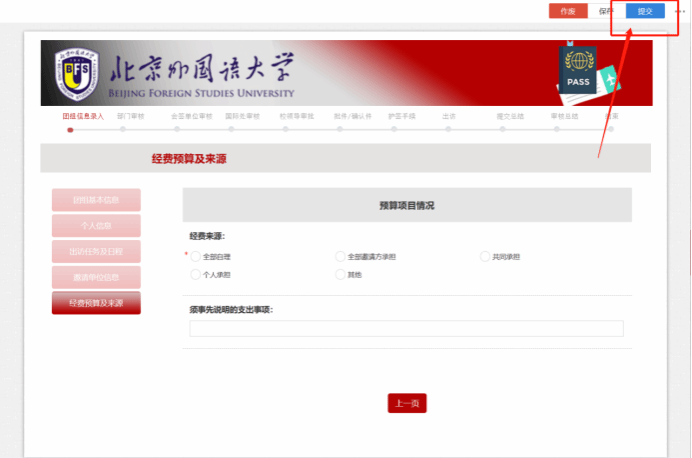Viewport: 692px width, 458px height.
Task: Switch to the 出访任务及日程 sidebar tab
Action: (x=96, y=251)
